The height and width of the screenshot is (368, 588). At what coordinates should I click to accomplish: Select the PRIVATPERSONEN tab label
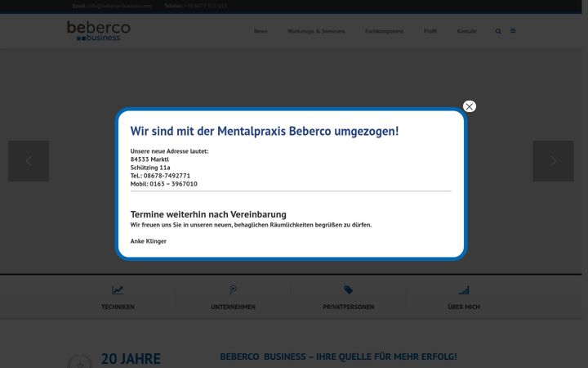pos(349,307)
